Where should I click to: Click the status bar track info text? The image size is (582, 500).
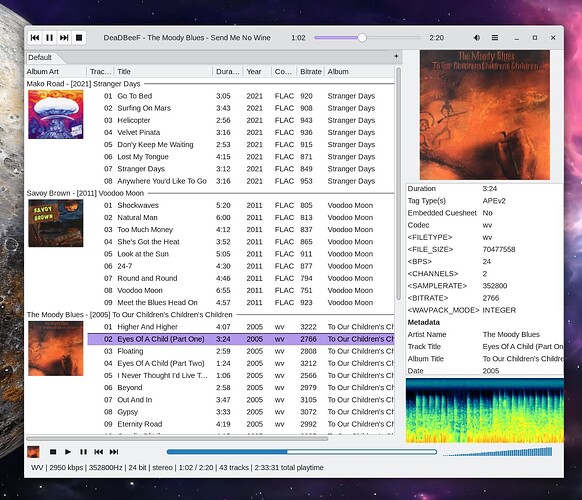(x=177, y=468)
